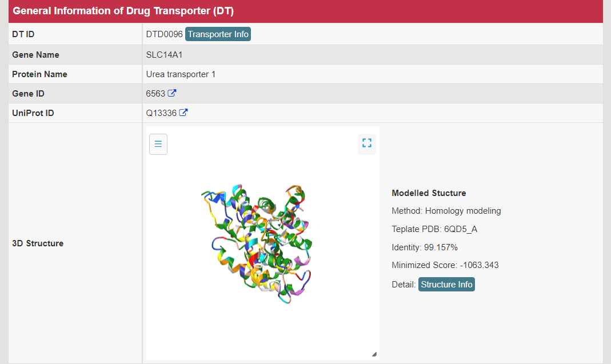611x364 pixels.
Task: Open the UniProt ID external link icon
Action: (x=183, y=113)
